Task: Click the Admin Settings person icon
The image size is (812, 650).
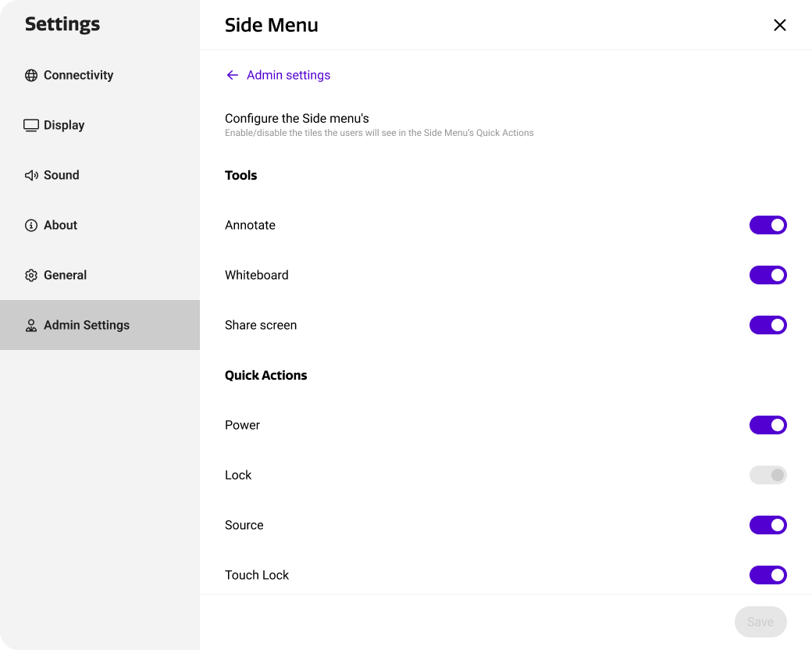Action: click(x=31, y=325)
